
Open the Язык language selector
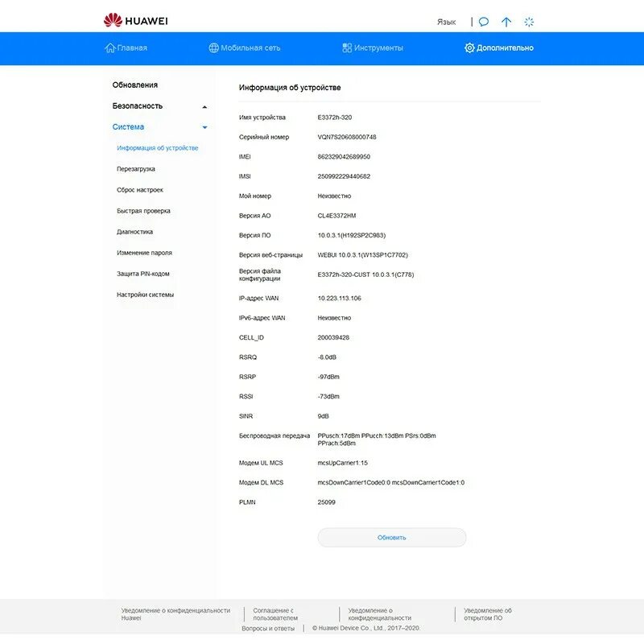point(446,22)
